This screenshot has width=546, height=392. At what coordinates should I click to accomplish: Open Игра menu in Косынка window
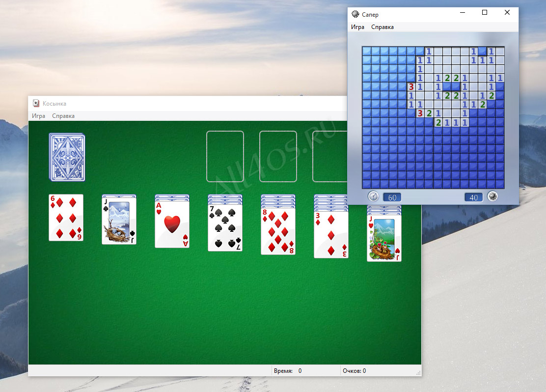39,115
